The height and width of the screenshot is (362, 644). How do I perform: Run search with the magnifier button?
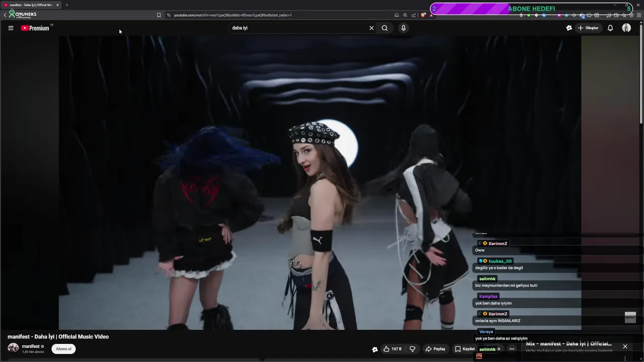(x=385, y=28)
